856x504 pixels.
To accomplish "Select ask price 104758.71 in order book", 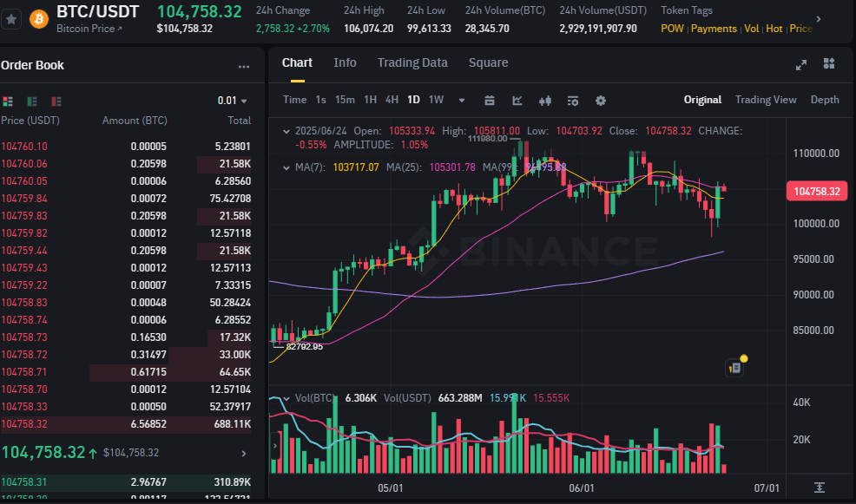I will tap(24, 372).
